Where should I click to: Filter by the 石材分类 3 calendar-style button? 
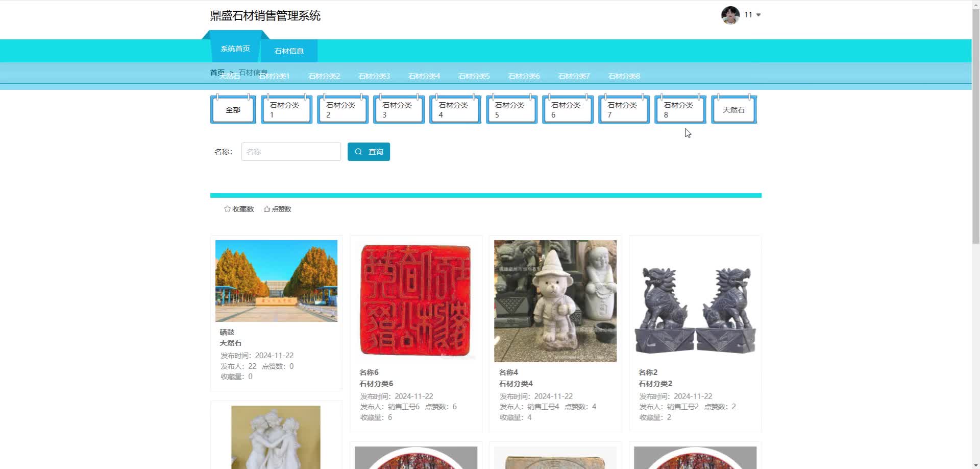click(399, 109)
